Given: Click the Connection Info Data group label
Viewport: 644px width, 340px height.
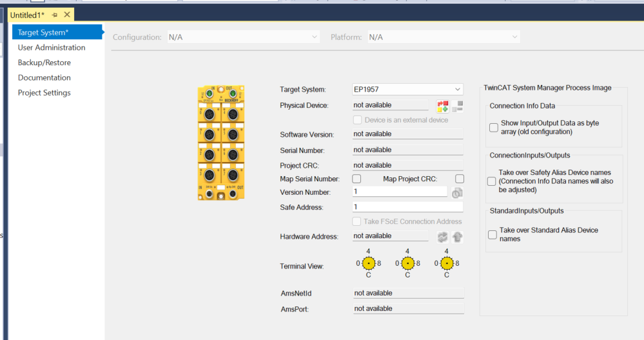Looking at the screenshot, I should pos(522,106).
